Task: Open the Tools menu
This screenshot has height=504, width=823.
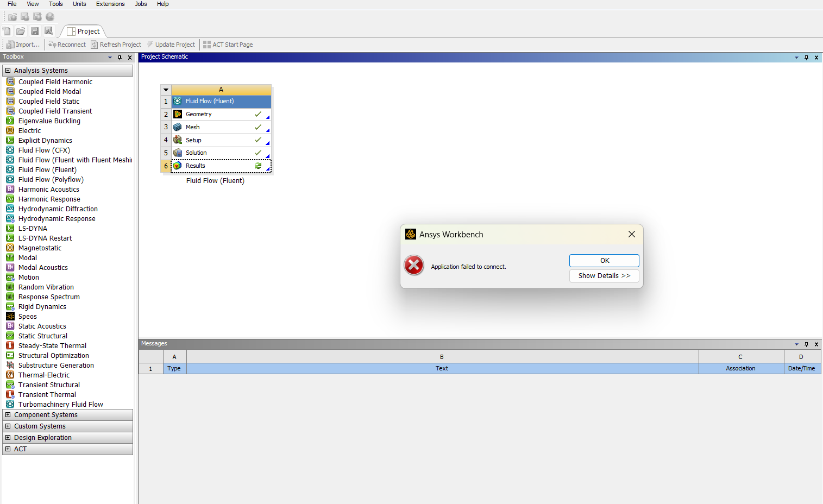Action: click(x=56, y=4)
